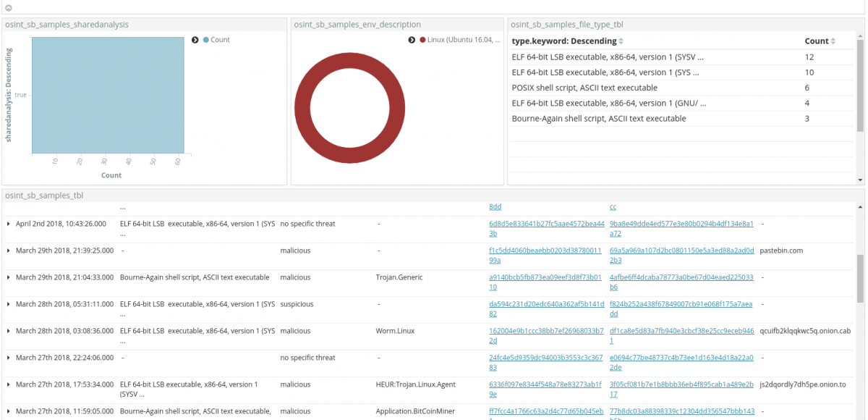
Task: Click the Trojan.Generic threat name cell
Action: pyautogui.click(x=399, y=277)
